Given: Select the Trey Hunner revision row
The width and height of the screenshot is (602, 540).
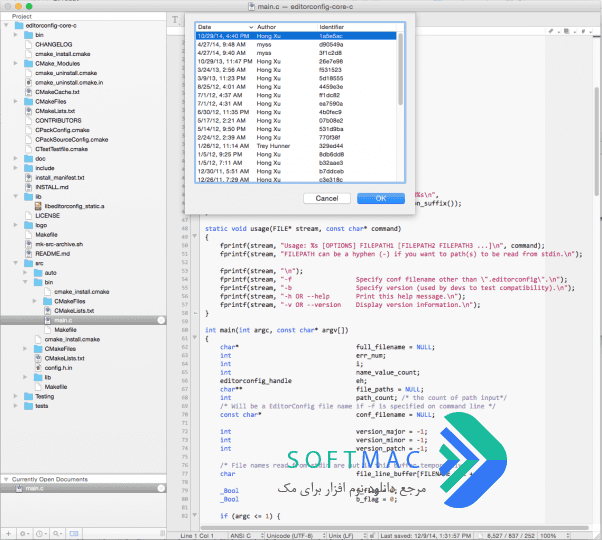Looking at the screenshot, I should (x=296, y=146).
